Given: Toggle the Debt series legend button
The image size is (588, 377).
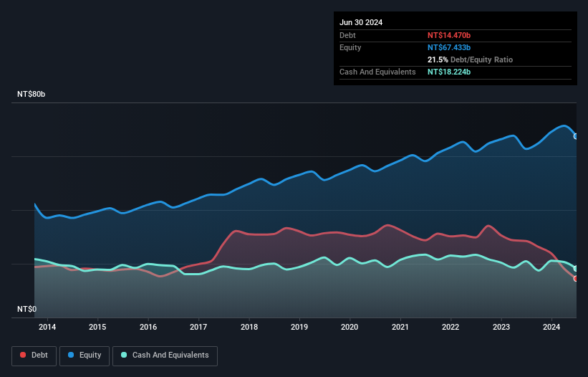Looking at the screenshot, I should [34, 355].
